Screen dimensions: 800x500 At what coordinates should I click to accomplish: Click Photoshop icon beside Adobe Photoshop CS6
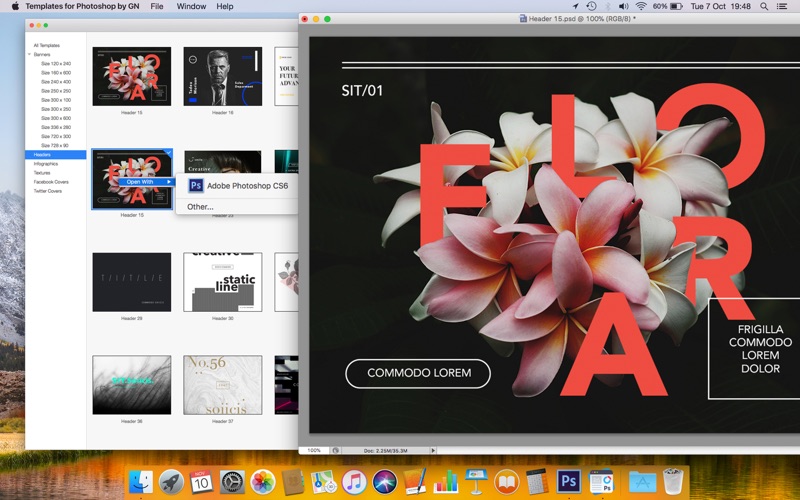click(x=196, y=186)
